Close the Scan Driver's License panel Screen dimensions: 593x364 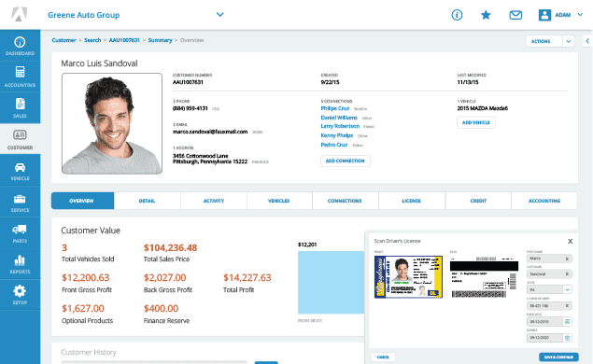point(570,241)
